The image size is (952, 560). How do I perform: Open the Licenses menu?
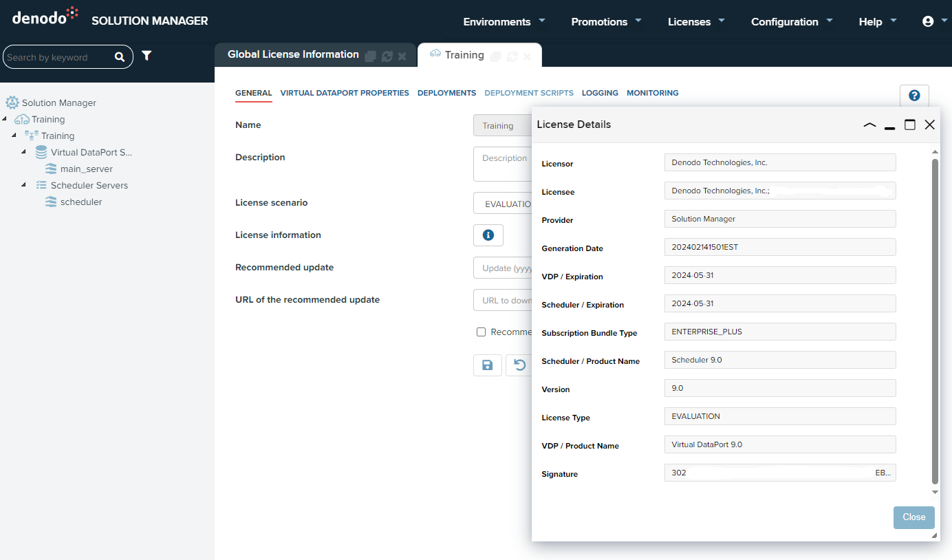[696, 21]
